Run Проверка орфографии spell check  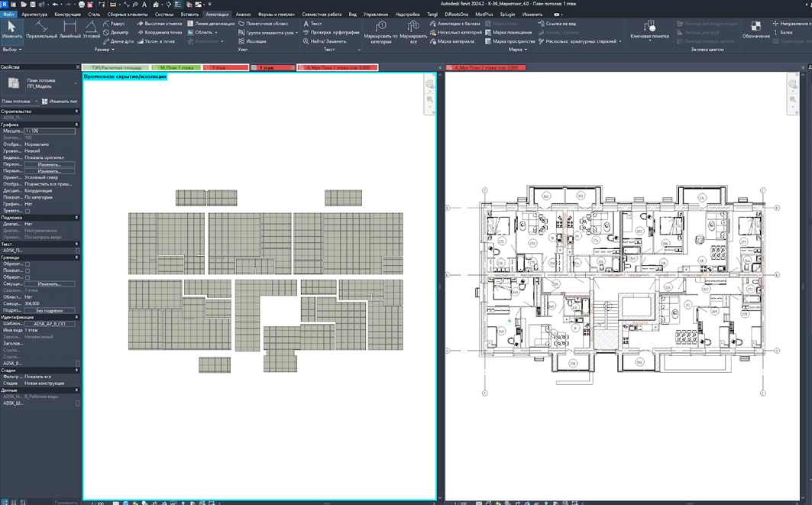coord(331,32)
